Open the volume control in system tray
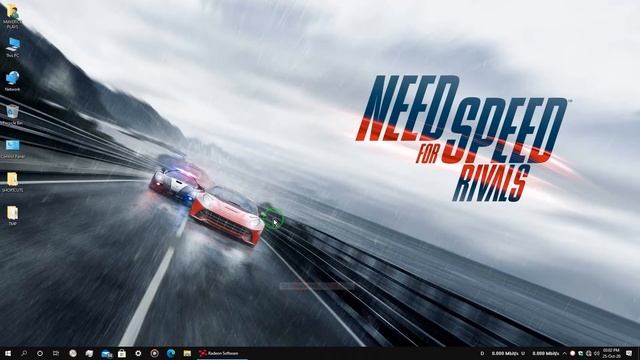 point(597,353)
